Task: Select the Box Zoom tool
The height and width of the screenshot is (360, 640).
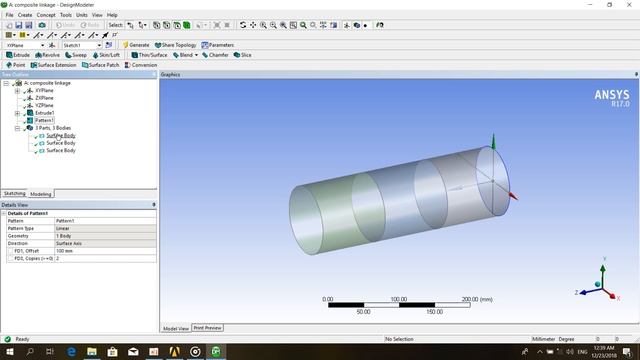Action: [273, 25]
